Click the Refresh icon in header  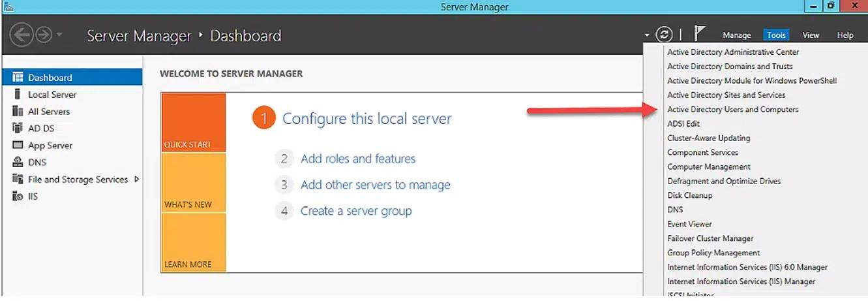(x=664, y=35)
